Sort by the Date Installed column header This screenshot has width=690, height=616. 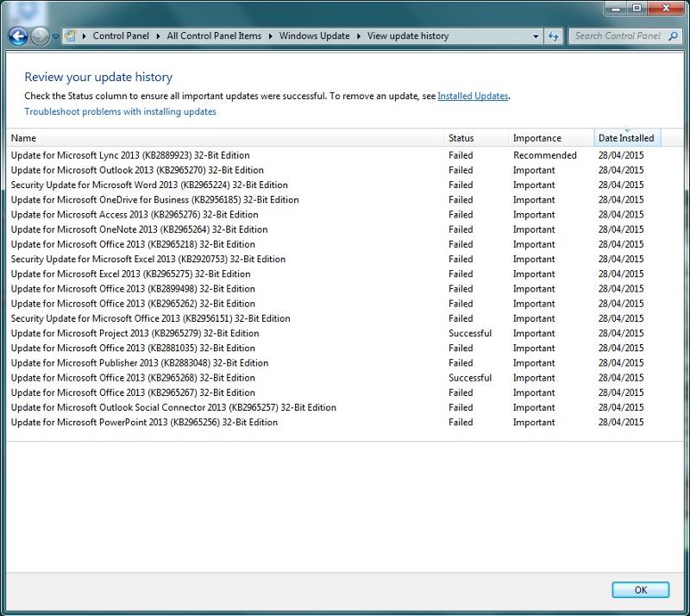point(626,138)
